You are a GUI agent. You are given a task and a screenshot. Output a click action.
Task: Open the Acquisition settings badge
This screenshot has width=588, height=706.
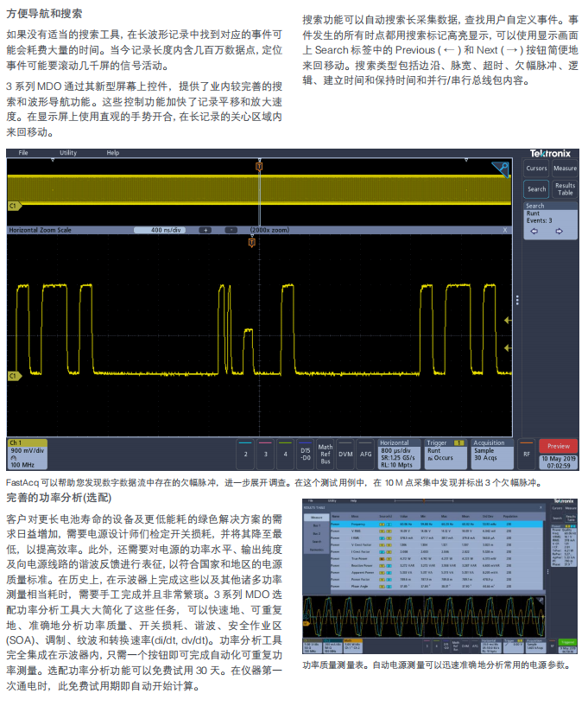pyautogui.click(x=493, y=455)
